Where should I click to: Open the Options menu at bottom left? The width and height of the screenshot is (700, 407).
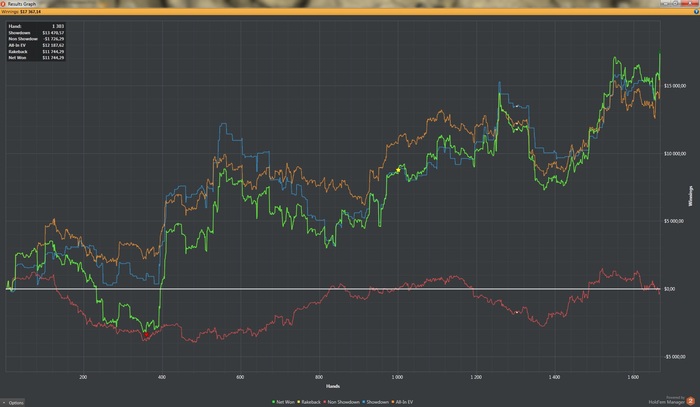pyautogui.click(x=13, y=403)
